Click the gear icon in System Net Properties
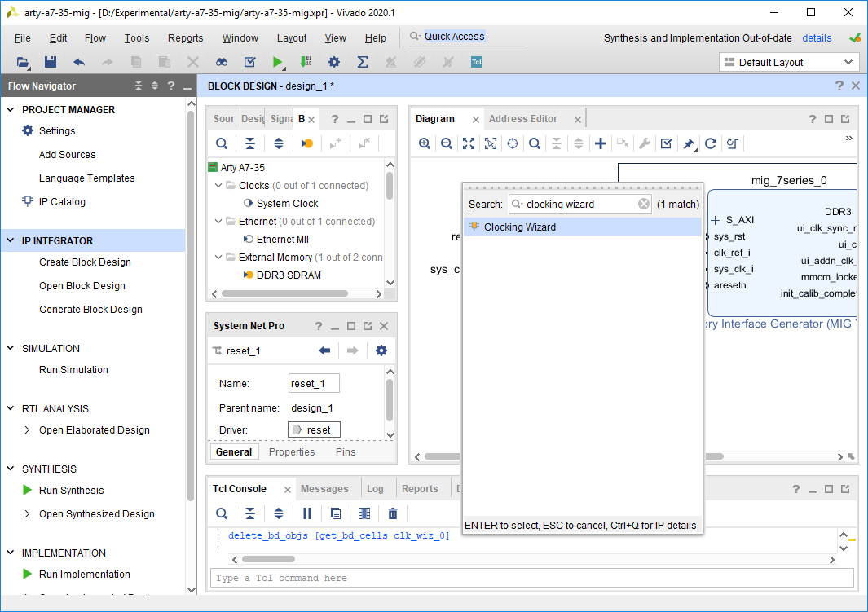Image resolution: width=868 pixels, height=612 pixels. [x=381, y=350]
